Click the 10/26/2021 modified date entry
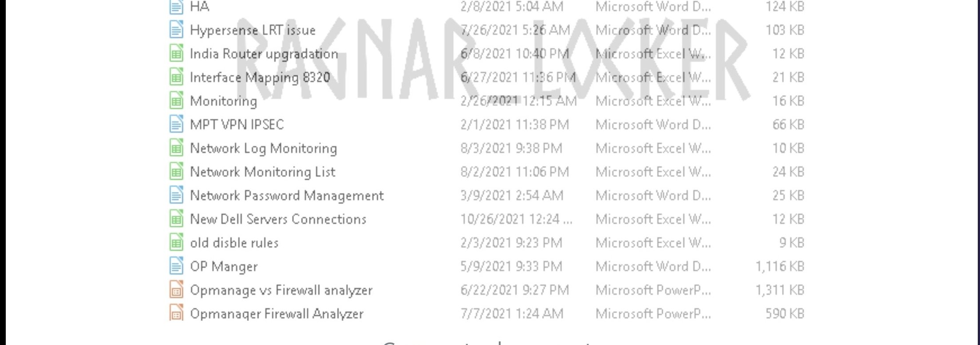 pyautogui.click(x=516, y=219)
